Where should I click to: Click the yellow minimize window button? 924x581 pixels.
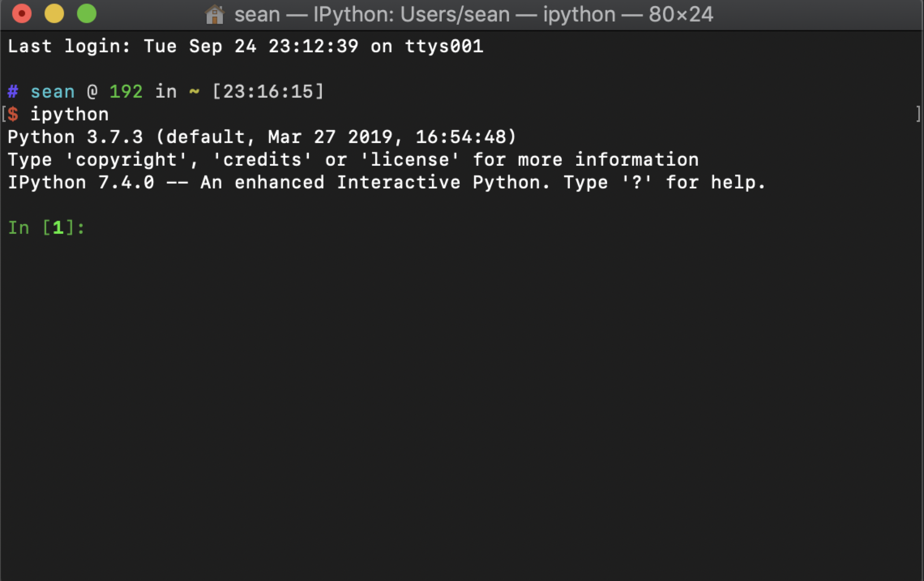point(54,14)
